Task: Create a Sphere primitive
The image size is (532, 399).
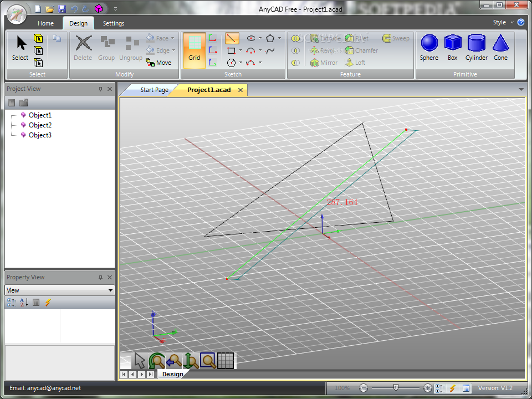Action: (x=429, y=48)
